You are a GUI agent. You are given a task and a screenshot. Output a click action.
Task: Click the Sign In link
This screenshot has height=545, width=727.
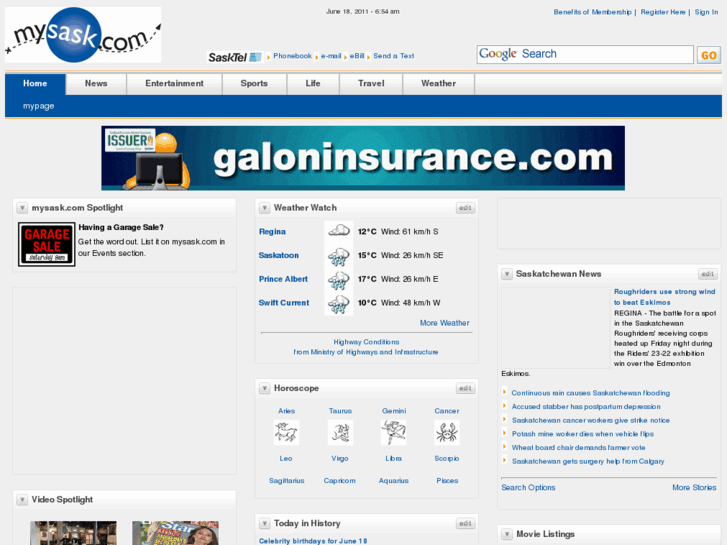[706, 12]
